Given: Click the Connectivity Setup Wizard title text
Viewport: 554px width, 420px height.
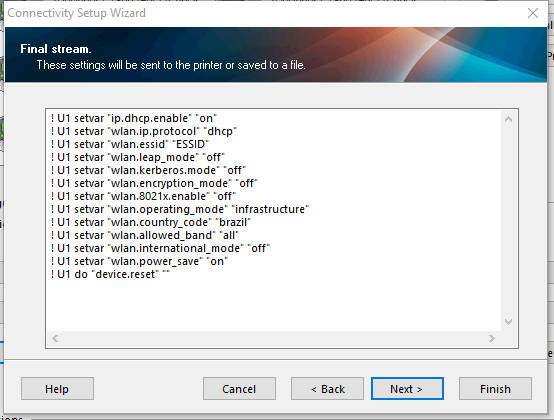Looking at the screenshot, I should click(x=76, y=13).
